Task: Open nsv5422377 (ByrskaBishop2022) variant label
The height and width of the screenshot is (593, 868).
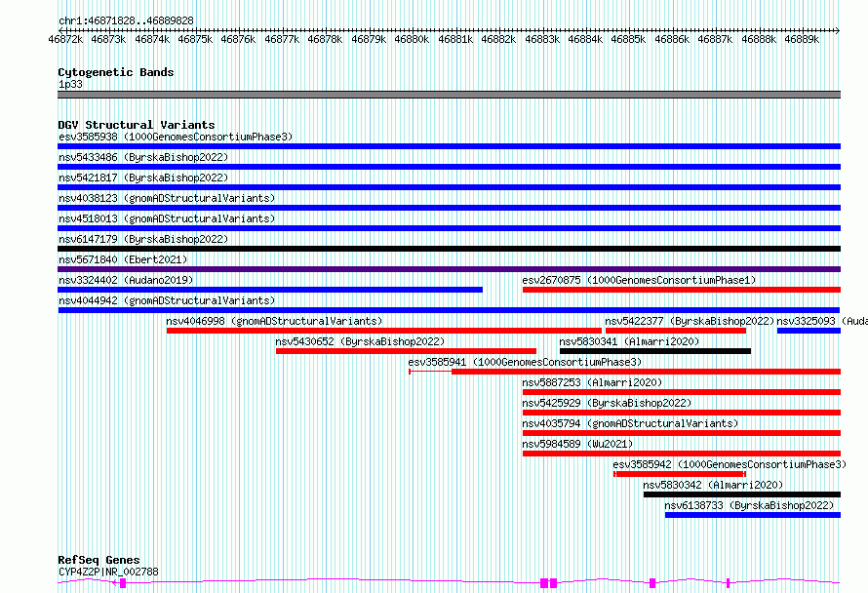Action: pyautogui.click(x=690, y=321)
